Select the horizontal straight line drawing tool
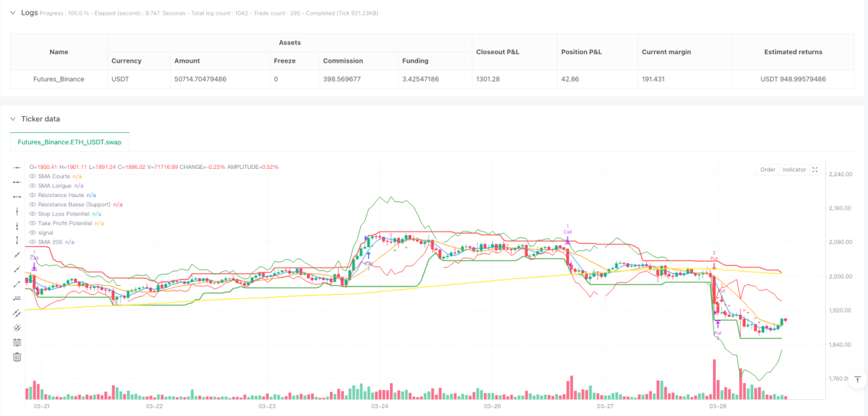 pos(17,167)
